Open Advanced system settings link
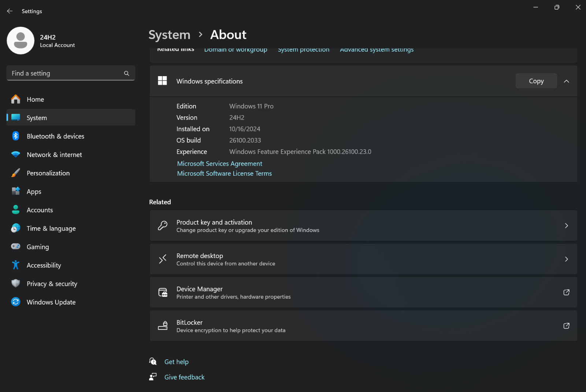The width and height of the screenshot is (586, 392). click(377, 50)
